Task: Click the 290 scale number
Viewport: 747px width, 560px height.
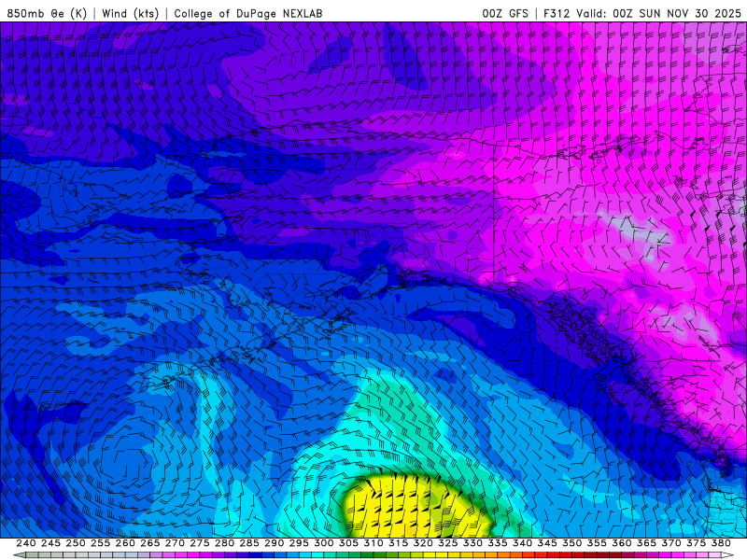Action: pos(274,543)
